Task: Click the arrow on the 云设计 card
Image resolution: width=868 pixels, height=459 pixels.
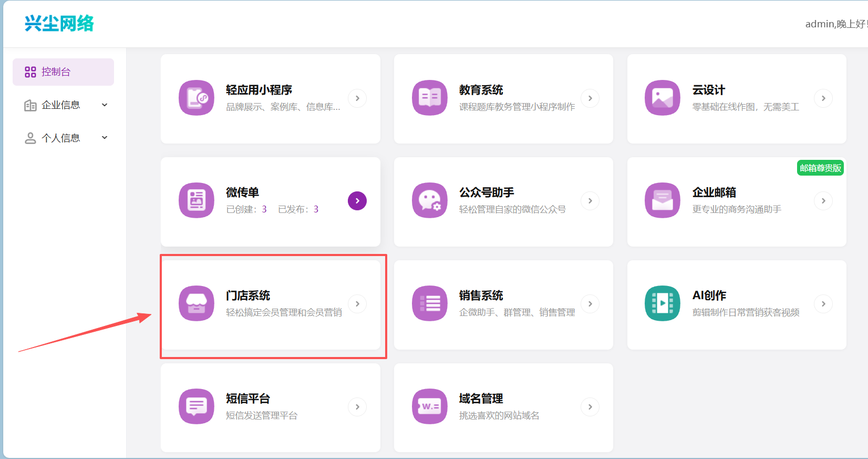Action: coord(823,98)
